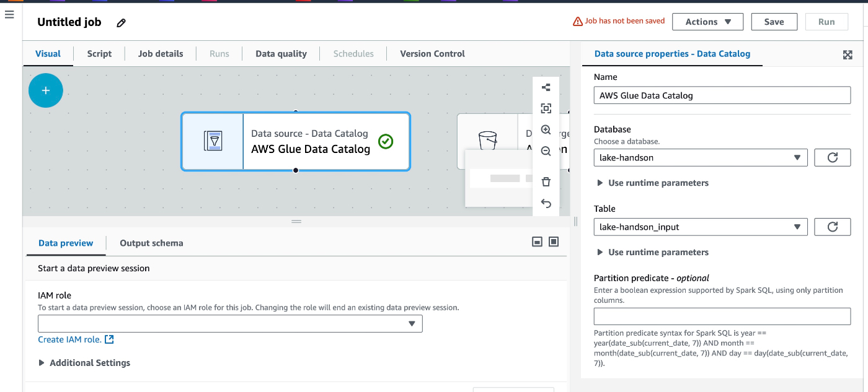Zoom out on the canvas
868x392 pixels.
[x=546, y=151]
